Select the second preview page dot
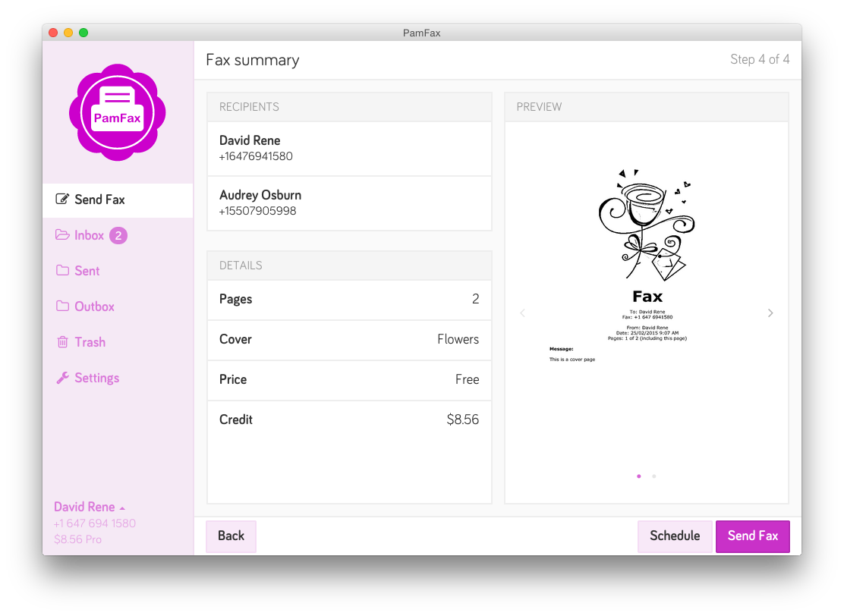 pyautogui.click(x=654, y=476)
